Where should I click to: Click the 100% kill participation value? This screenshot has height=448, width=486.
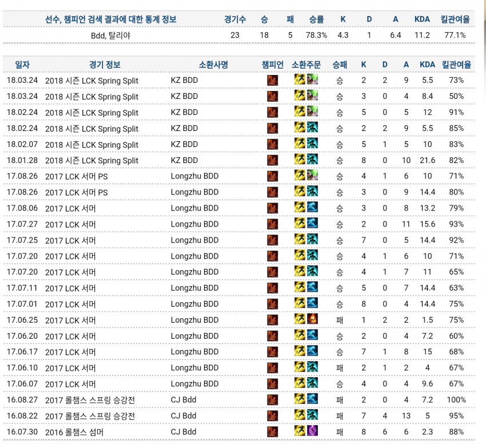click(x=456, y=400)
